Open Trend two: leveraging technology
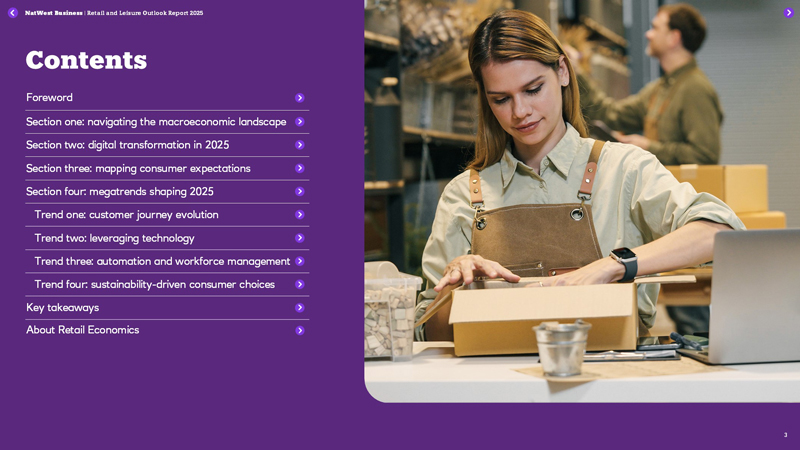This screenshot has height=450, width=800. click(114, 238)
